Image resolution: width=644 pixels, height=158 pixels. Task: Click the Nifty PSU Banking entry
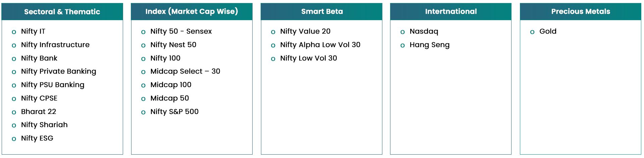(53, 85)
